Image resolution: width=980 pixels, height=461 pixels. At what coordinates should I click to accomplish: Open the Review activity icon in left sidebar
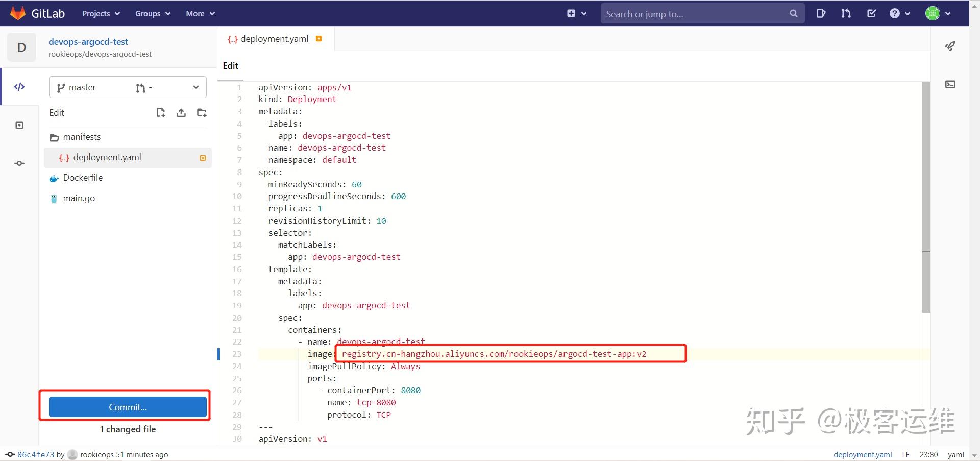tap(19, 125)
